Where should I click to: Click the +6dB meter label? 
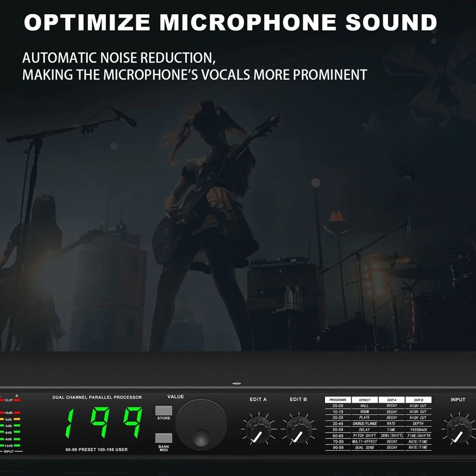pyautogui.click(x=9, y=413)
